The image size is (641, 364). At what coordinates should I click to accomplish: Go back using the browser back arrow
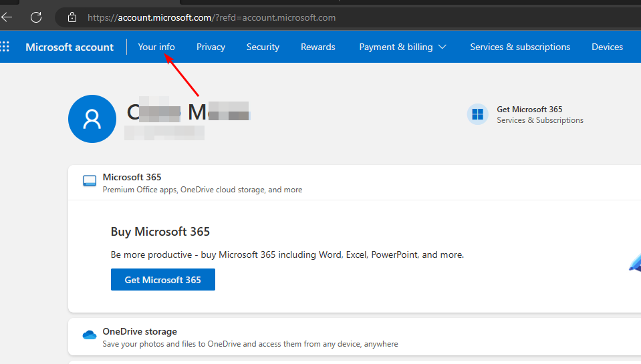click(7, 17)
